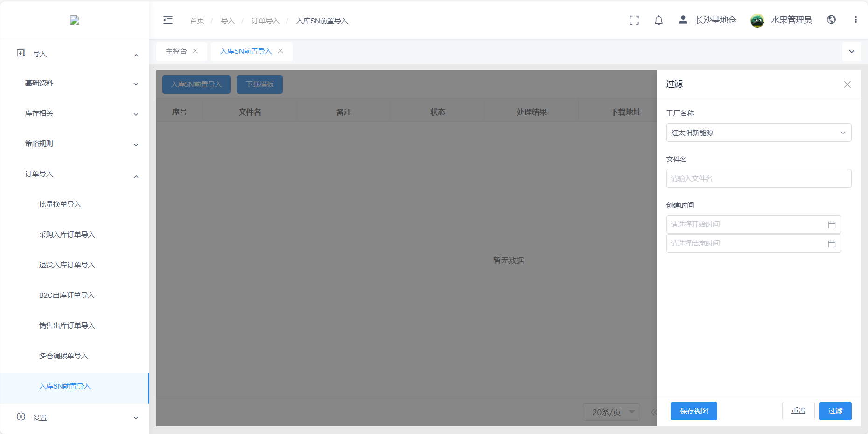Screen dimensions: 868x434
Task: Open the tabs dropdown chevron at right
Action: [x=852, y=51]
